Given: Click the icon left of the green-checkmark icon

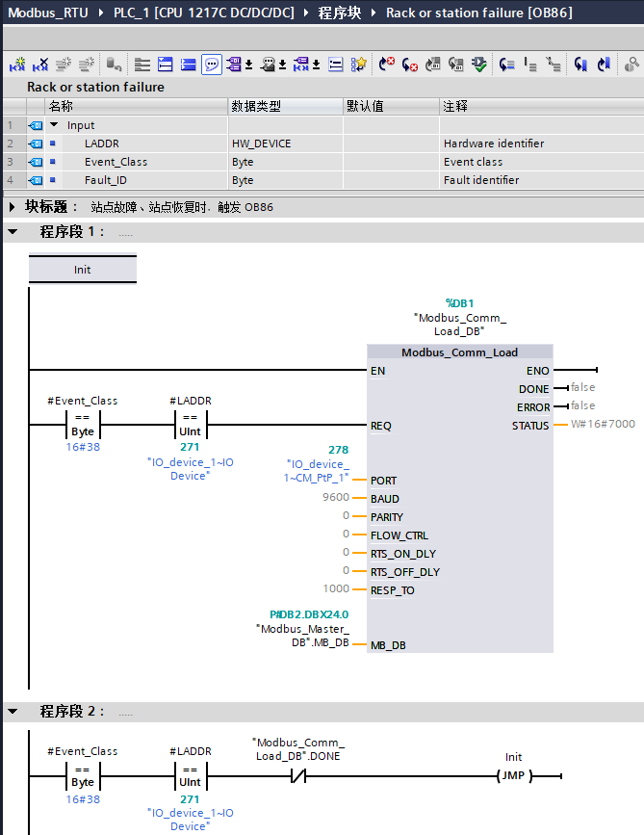Looking at the screenshot, I should [455, 65].
